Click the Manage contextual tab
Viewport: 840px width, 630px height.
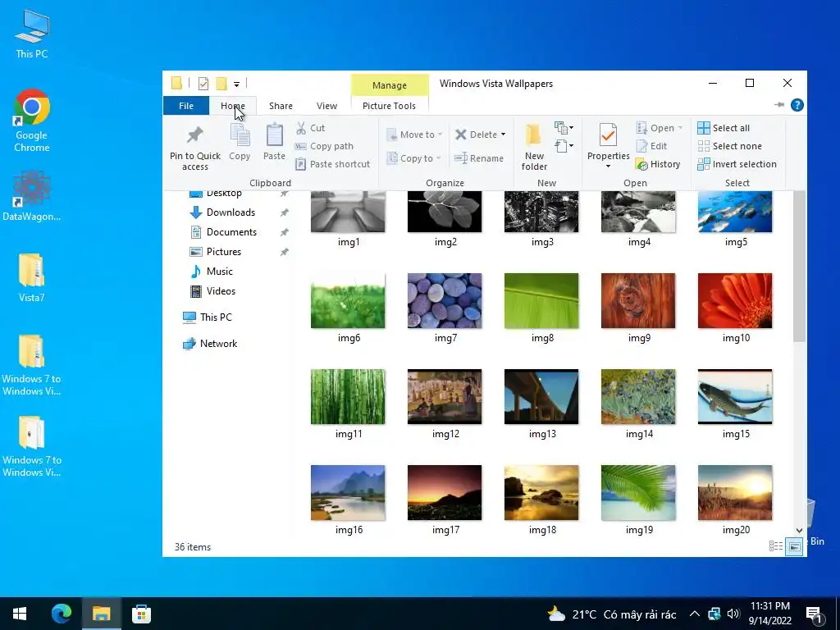(x=390, y=85)
